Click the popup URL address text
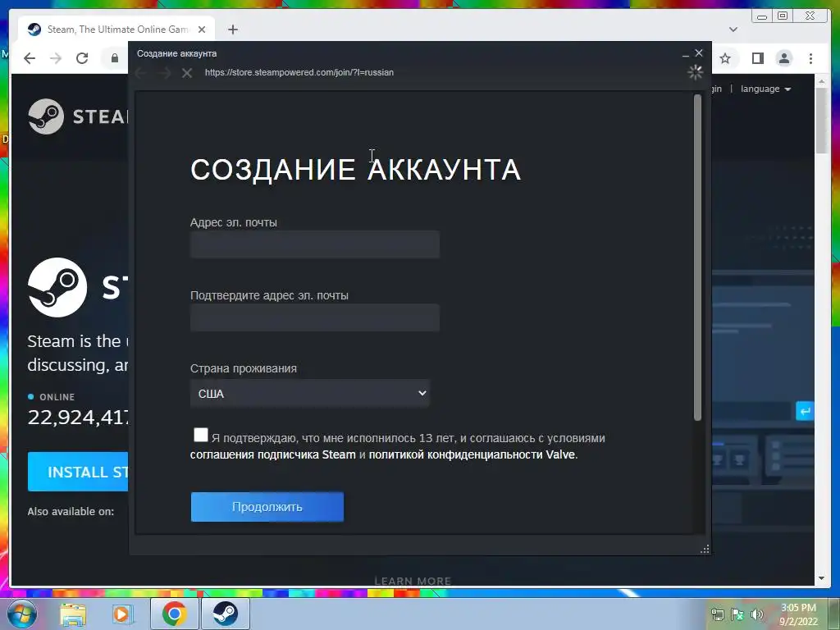 [299, 72]
